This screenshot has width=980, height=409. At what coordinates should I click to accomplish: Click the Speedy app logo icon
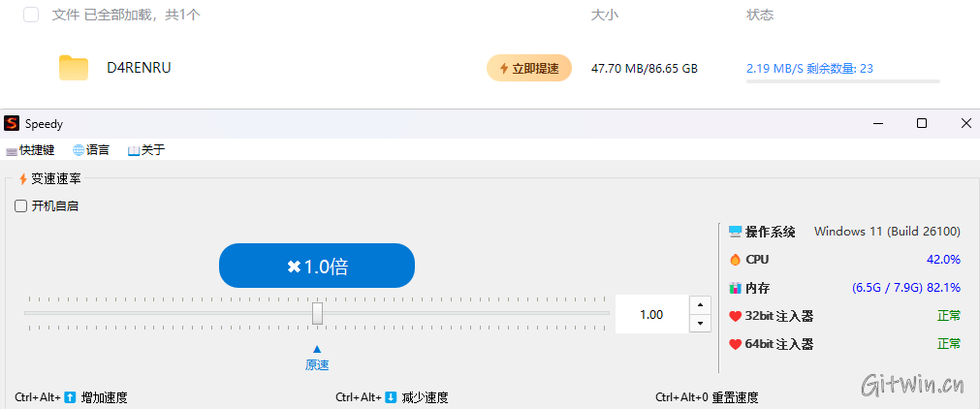pos(12,123)
